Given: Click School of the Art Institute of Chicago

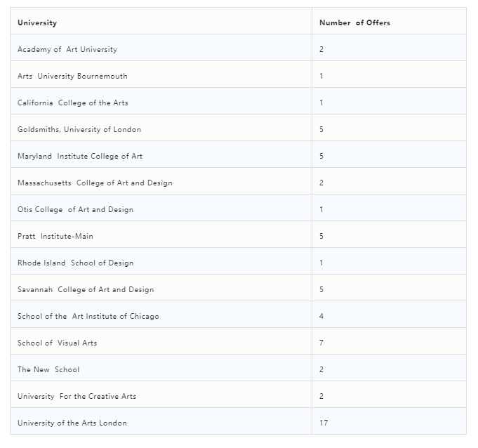Looking at the screenshot, I should [88, 316].
